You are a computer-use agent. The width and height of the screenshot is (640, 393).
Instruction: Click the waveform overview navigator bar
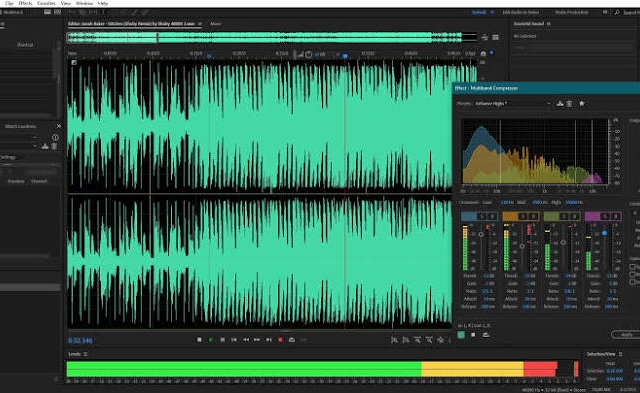coord(272,38)
